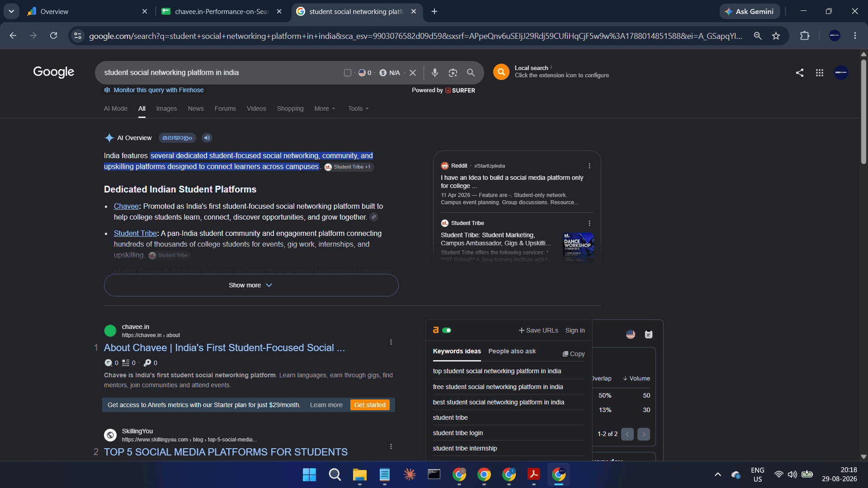Open the More search filters dropdown
Screen dimensions: 868x488
pyautogui.click(x=325, y=108)
